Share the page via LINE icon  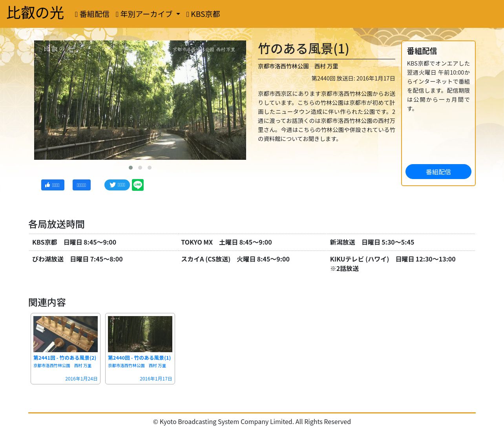coord(138,185)
